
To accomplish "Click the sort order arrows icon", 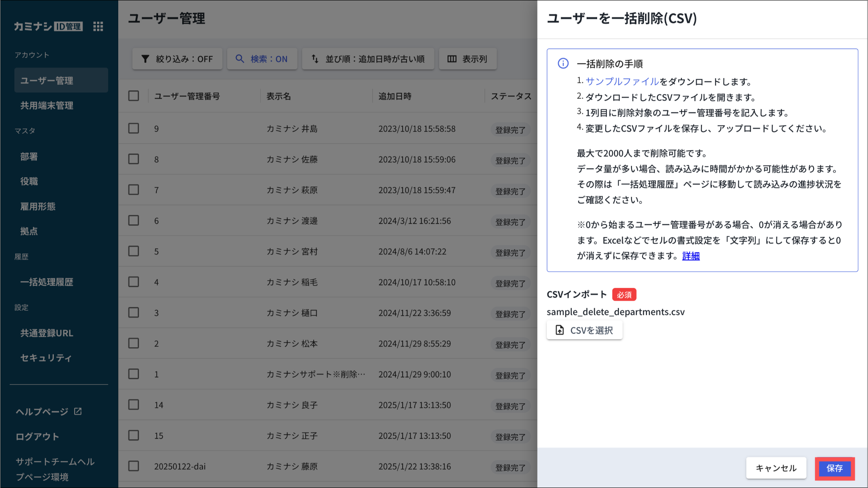I will click(x=315, y=59).
